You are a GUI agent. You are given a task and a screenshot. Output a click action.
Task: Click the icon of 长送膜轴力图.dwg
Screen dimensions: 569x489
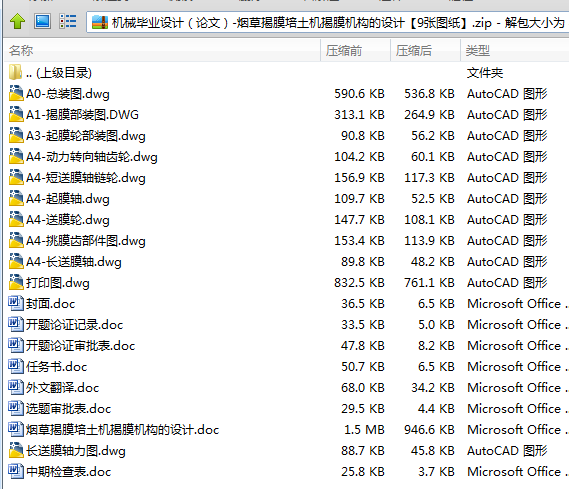click(x=16, y=451)
